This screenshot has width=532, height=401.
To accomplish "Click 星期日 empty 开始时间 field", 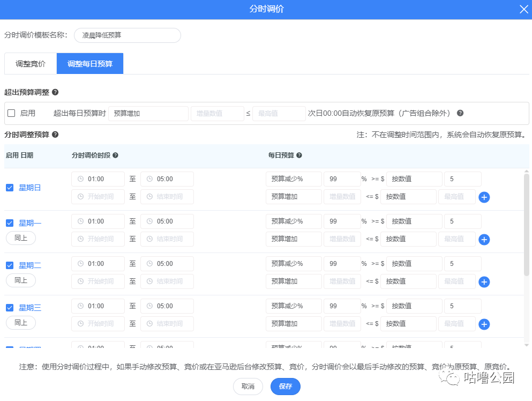I will [98, 197].
